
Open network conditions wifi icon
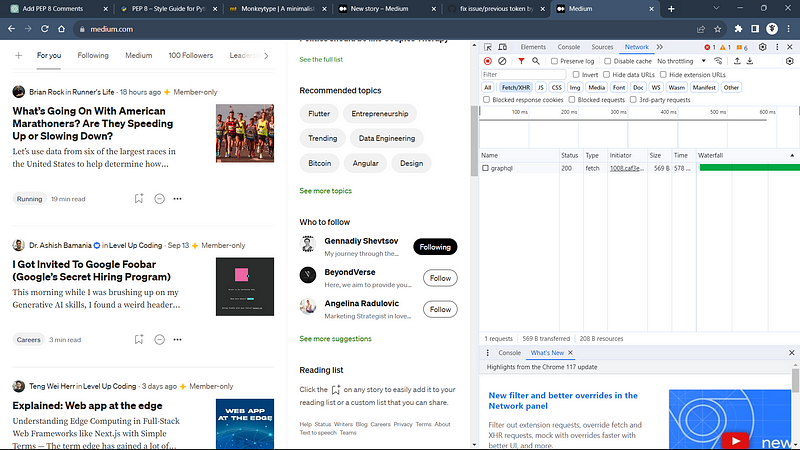click(718, 61)
